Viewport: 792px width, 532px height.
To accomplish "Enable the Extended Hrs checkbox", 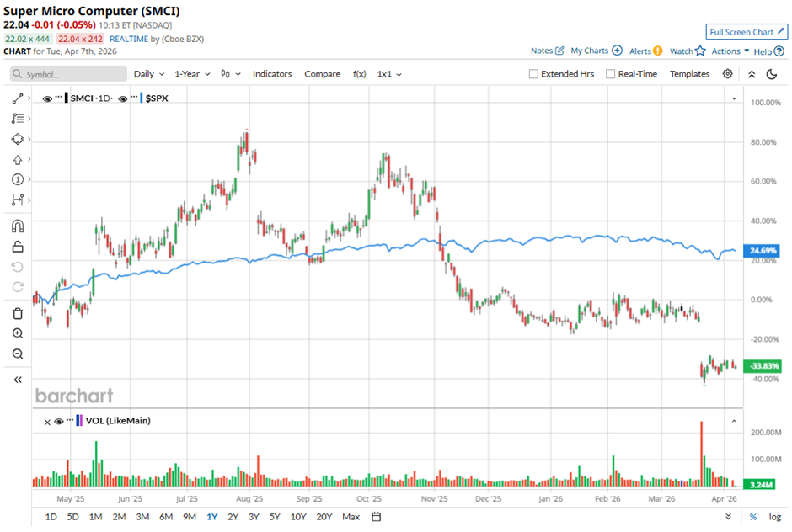I will pyautogui.click(x=533, y=74).
